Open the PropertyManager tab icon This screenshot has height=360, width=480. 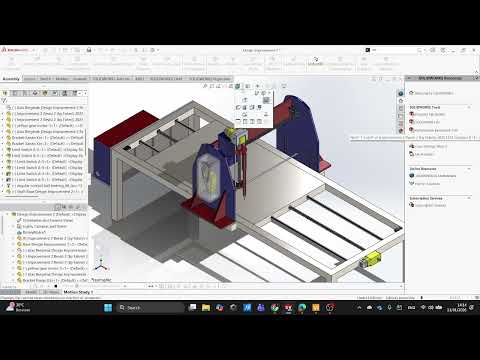15,93
